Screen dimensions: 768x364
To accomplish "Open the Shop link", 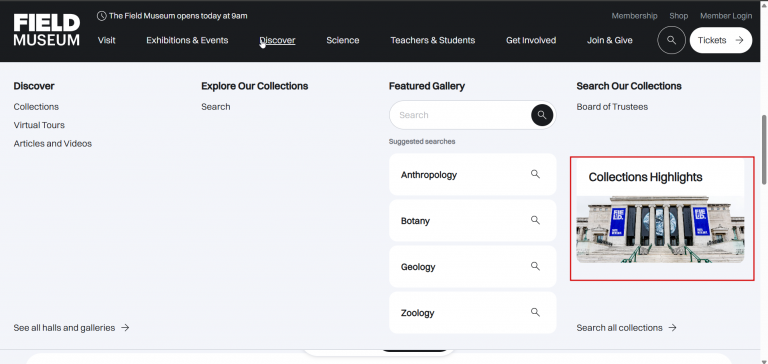I will tap(679, 16).
